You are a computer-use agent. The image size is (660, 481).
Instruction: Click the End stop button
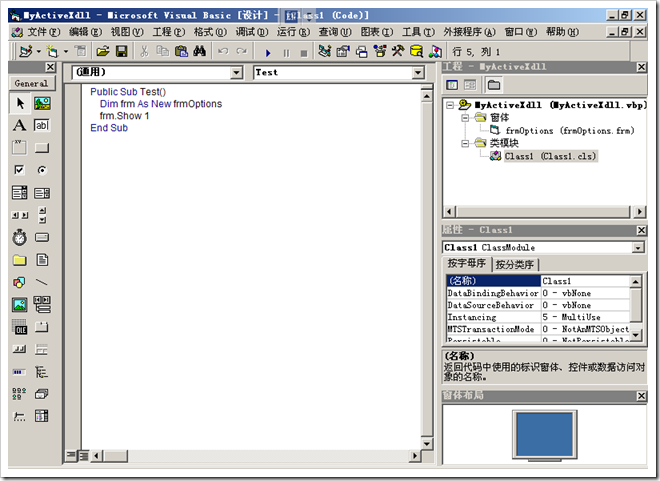[x=304, y=53]
